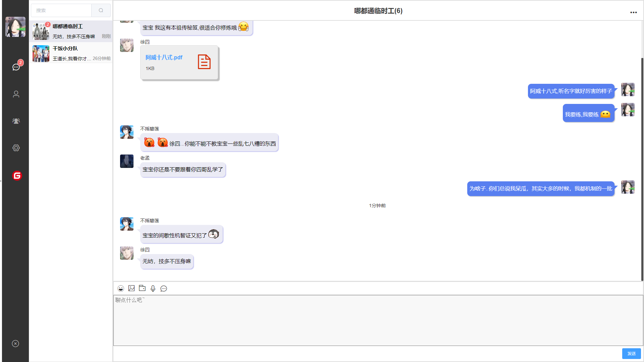Click the send image icon
This screenshot has height=362, width=644.
click(x=131, y=288)
